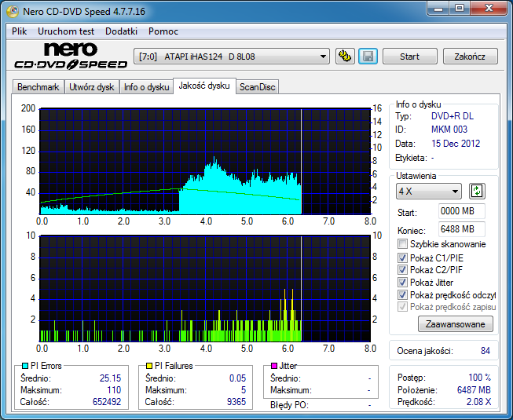Click the quality score value 84
513x420 pixels.
[486, 351]
